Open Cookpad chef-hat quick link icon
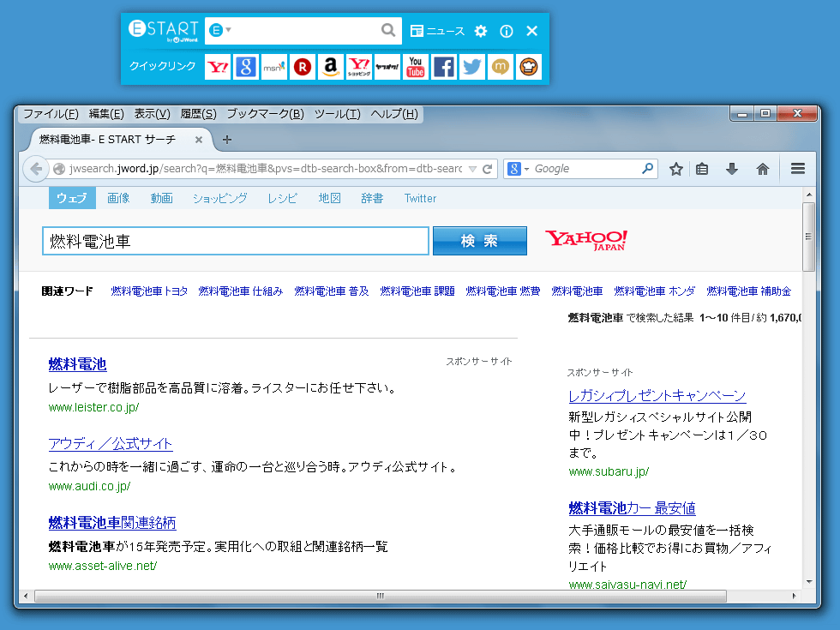This screenshot has width=840, height=630. click(x=529, y=67)
